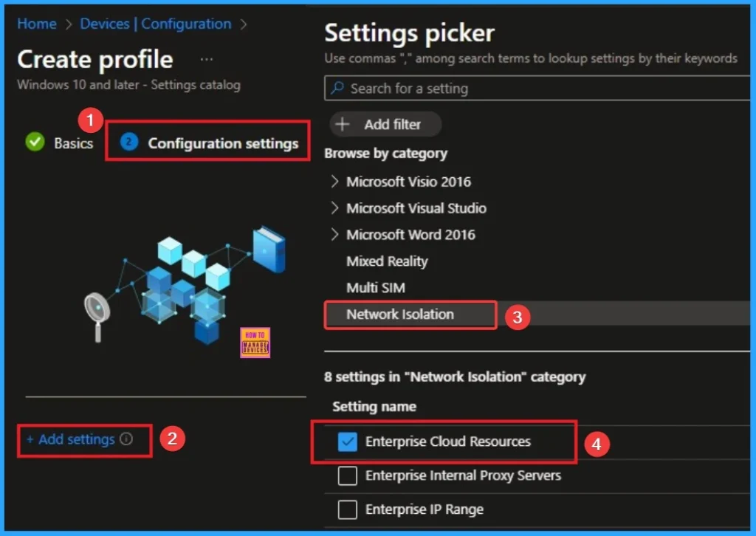This screenshot has width=756, height=536.
Task: Uncheck Enterprise Cloud Resources setting
Action: click(x=347, y=442)
